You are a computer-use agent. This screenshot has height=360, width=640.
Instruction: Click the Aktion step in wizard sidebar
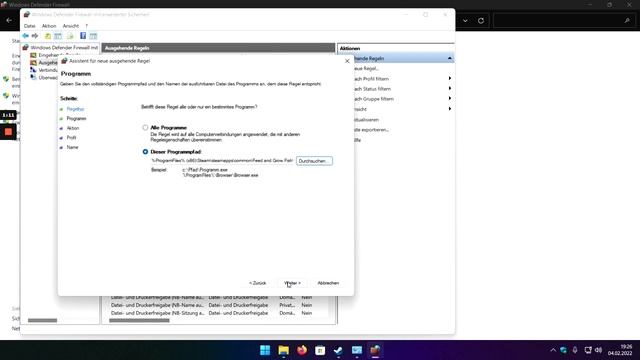tap(73, 128)
